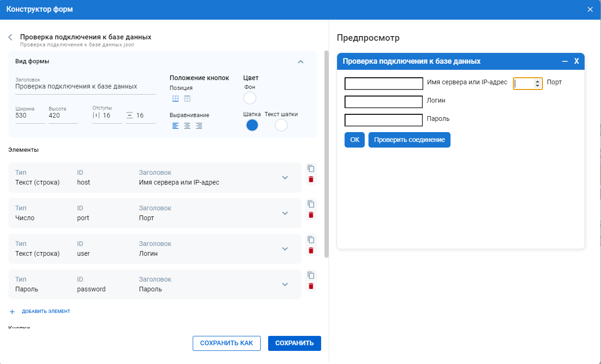Delete the password element

click(x=311, y=286)
